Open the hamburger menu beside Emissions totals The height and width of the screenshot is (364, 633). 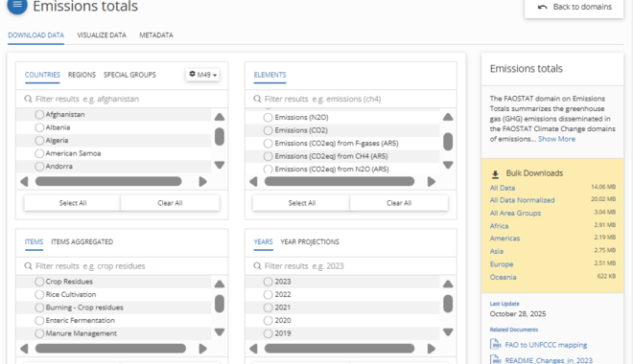17,5
